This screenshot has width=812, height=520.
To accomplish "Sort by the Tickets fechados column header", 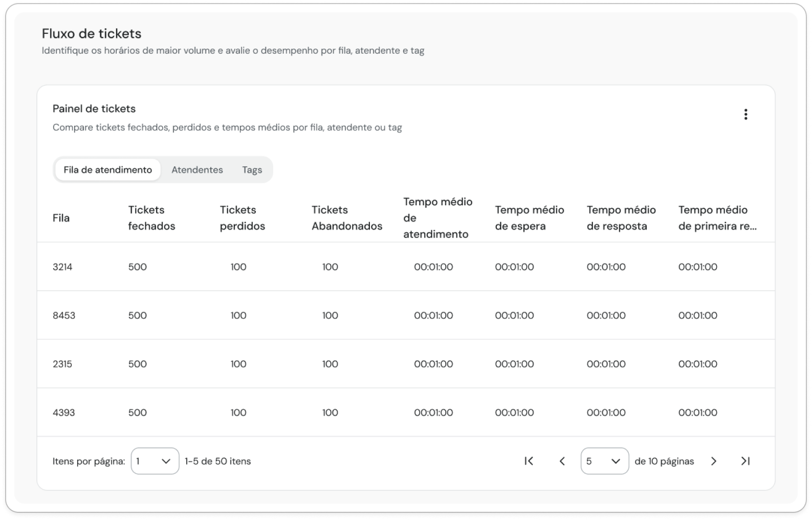I will (151, 218).
